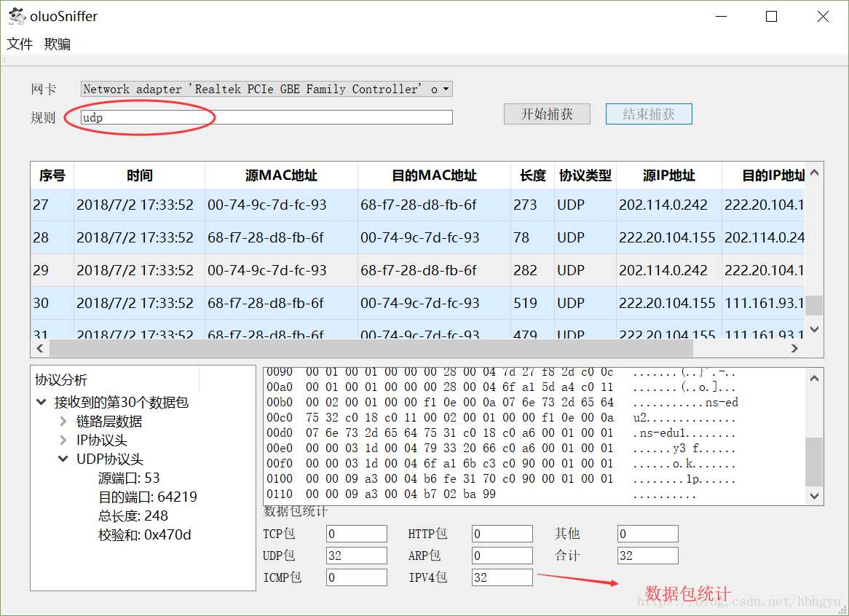The height and width of the screenshot is (616, 849).
Task: Sort by 序号 column header
Action: (52, 175)
